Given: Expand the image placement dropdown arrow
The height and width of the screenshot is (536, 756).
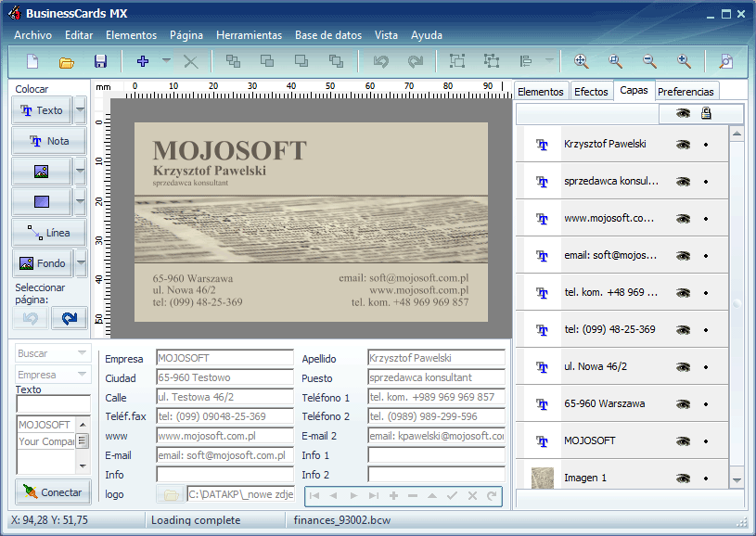Looking at the screenshot, I should (x=80, y=172).
